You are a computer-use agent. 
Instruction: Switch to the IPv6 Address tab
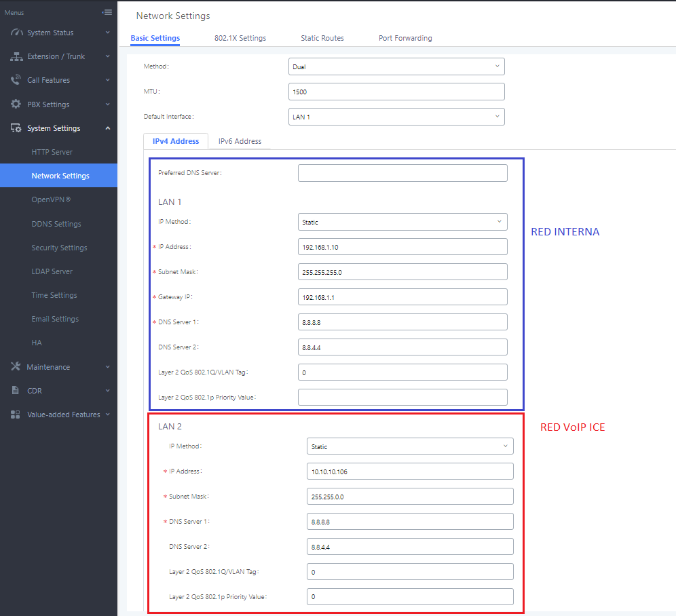[239, 141]
